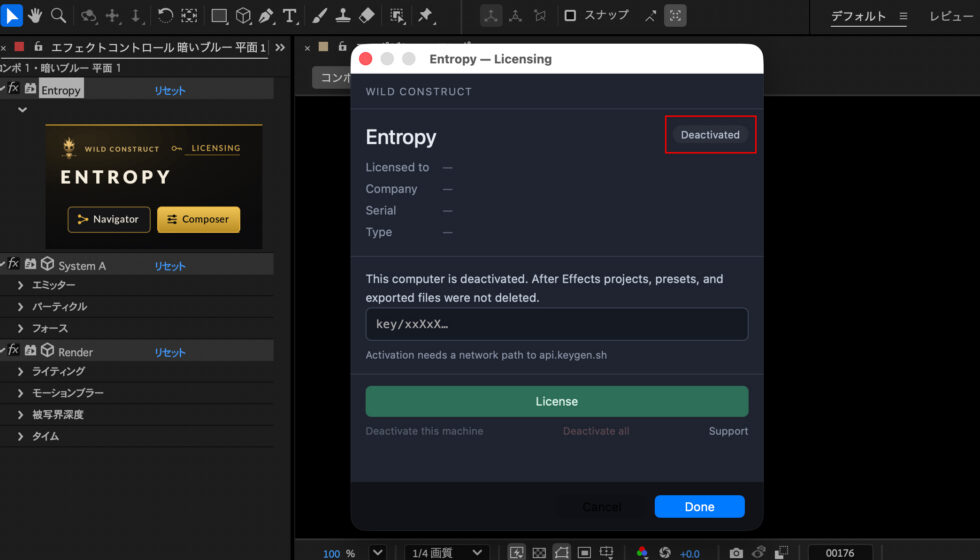Click the green License button
This screenshot has width=980, height=560.
(557, 401)
